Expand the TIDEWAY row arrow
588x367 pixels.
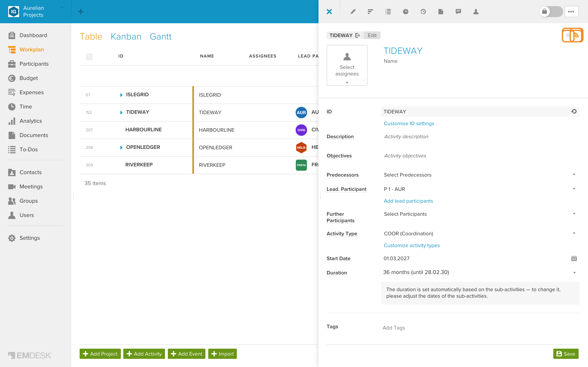121,112
